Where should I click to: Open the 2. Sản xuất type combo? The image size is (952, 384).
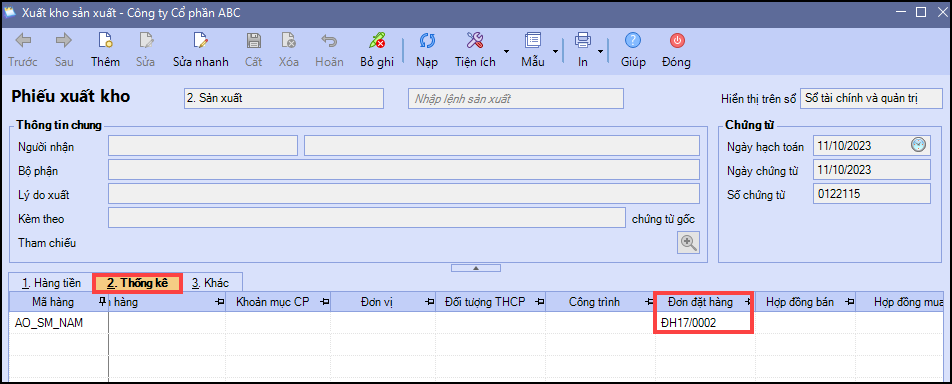click(284, 98)
